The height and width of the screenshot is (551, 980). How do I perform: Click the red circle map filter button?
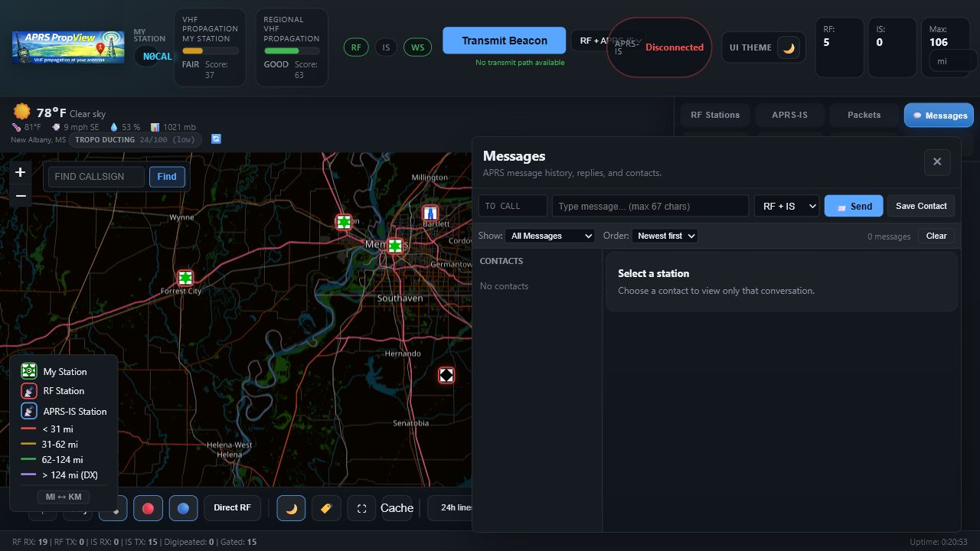(x=148, y=508)
